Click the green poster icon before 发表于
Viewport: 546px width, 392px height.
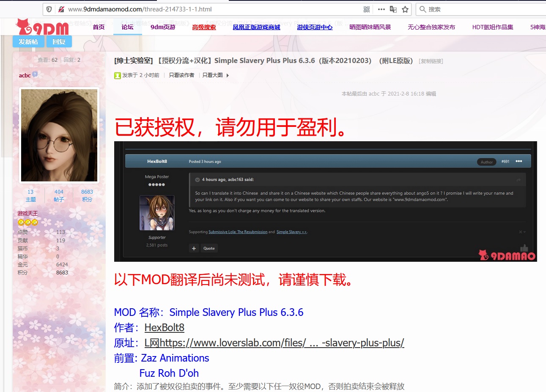pos(118,75)
